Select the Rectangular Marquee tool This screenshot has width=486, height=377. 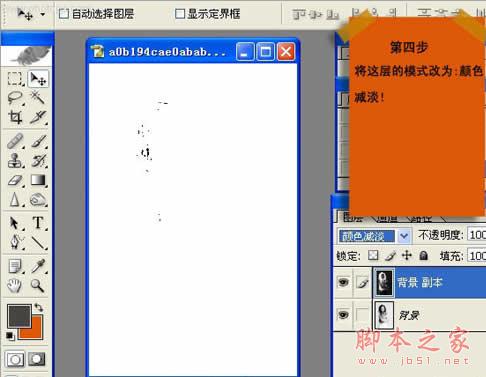click(x=15, y=79)
